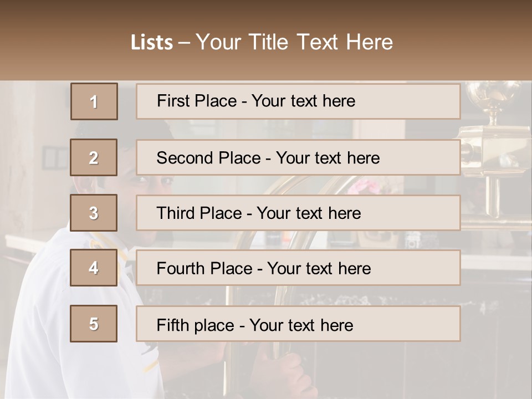This screenshot has height=399, width=532.
Task: Click the dash in the slide title
Action: [185, 43]
